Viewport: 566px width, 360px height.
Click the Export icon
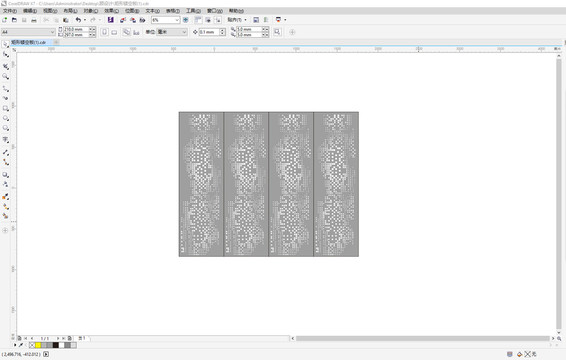133,20
